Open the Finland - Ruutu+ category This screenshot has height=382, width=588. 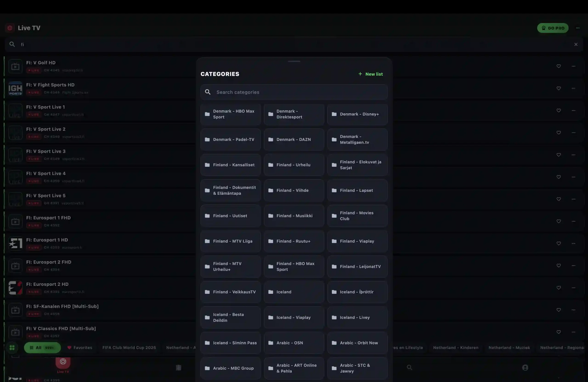(294, 241)
